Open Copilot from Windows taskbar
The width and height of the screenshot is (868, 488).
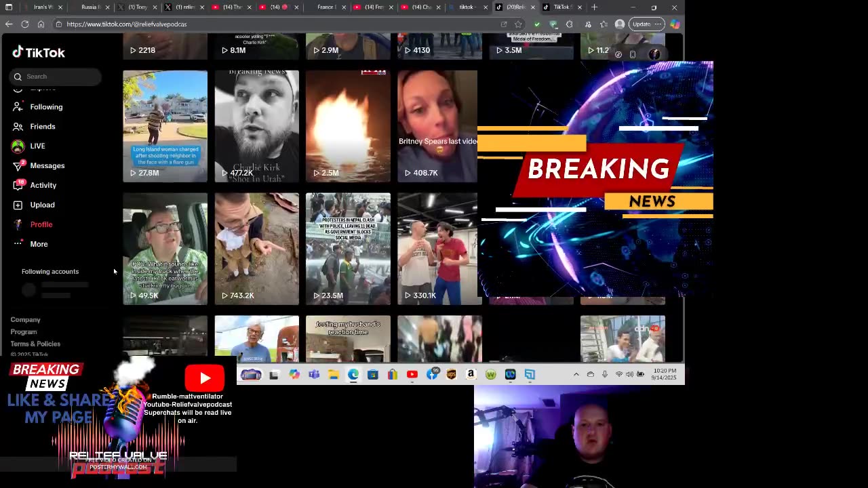coord(294,375)
